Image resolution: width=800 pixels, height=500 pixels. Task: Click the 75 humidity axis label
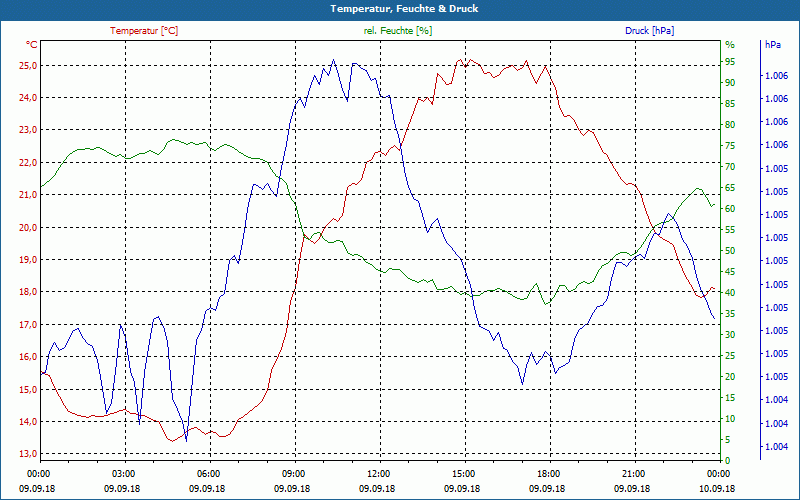point(730,146)
